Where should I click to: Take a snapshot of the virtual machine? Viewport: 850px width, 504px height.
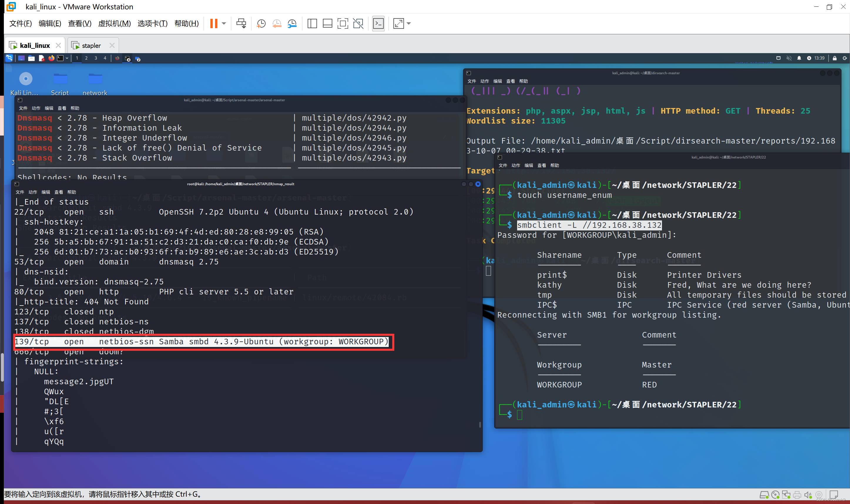point(262,23)
